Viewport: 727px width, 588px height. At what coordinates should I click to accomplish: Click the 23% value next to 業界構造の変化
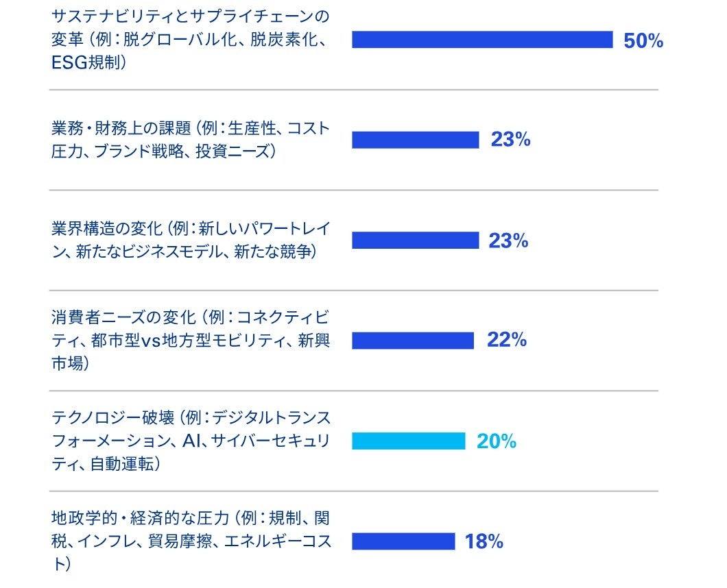click(x=508, y=241)
